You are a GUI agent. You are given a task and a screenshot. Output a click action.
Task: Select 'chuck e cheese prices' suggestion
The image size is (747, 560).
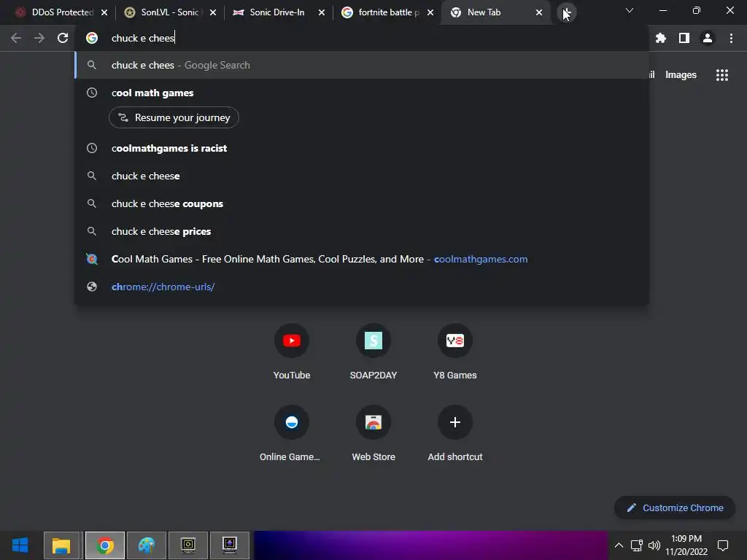362,231
